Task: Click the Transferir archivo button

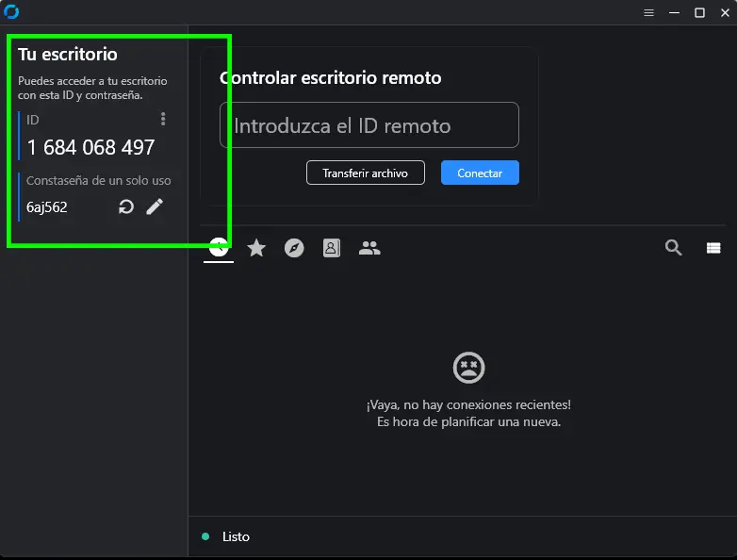Action: point(366,173)
